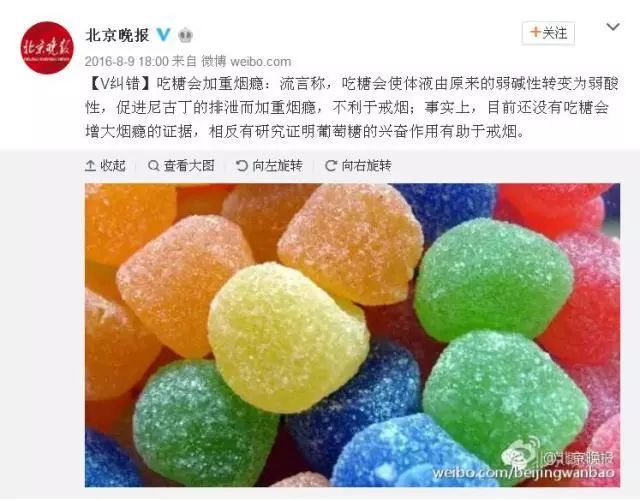
Task: Click the counterclockwise rotation arrow icon
Action: [x=242, y=166]
